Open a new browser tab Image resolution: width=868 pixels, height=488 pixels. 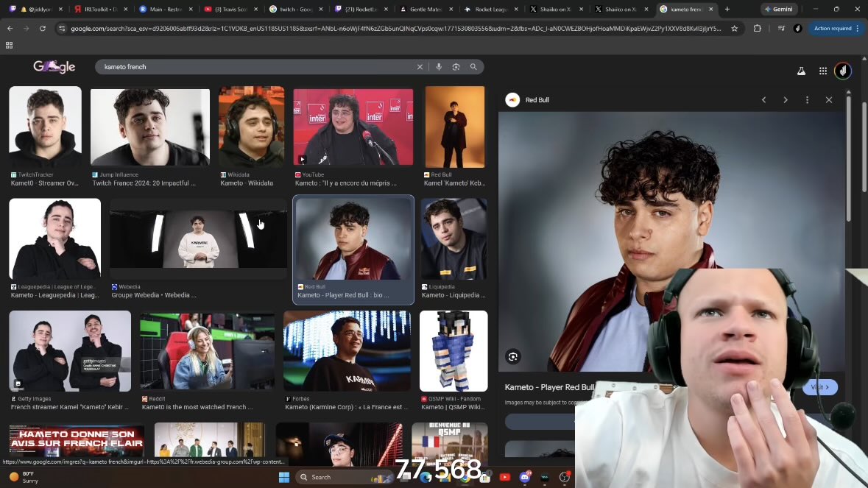coord(727,9)
